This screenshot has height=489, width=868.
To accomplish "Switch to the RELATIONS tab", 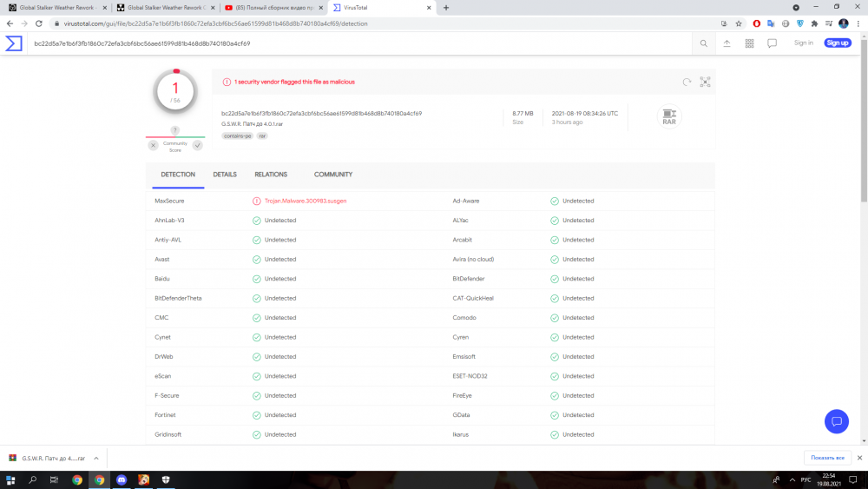I will pos(271,175).
